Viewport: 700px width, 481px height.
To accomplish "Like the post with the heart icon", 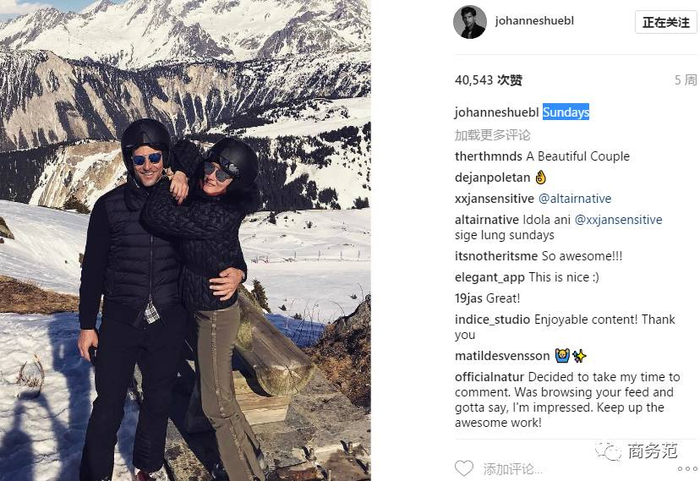I will (x=464, y=468).
